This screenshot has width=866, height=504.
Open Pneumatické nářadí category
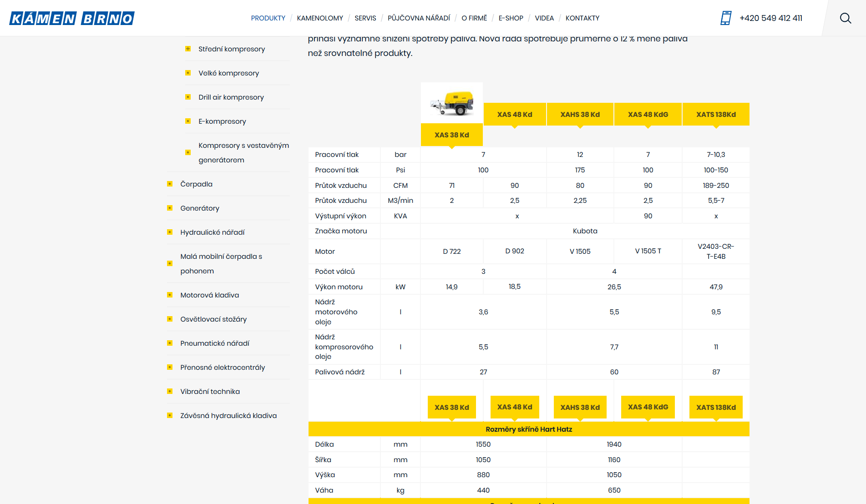pyautogui.click(x=215, y=343)
